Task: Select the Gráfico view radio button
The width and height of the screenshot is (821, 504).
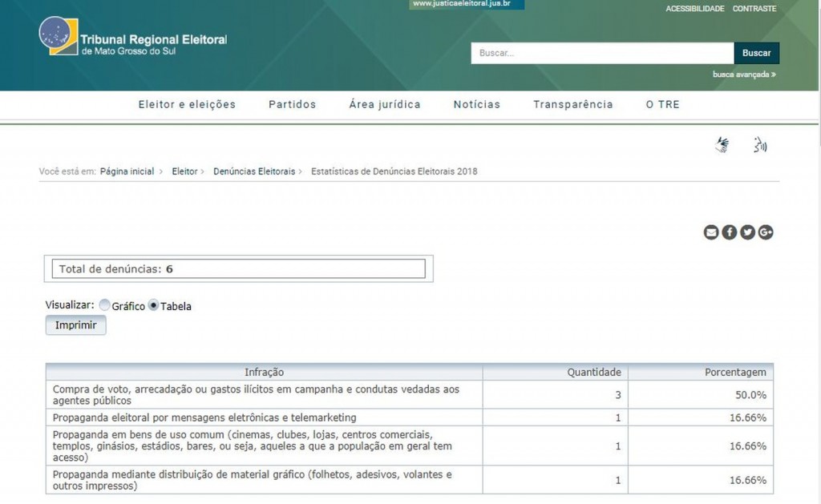Action: (x=105, y=305)
